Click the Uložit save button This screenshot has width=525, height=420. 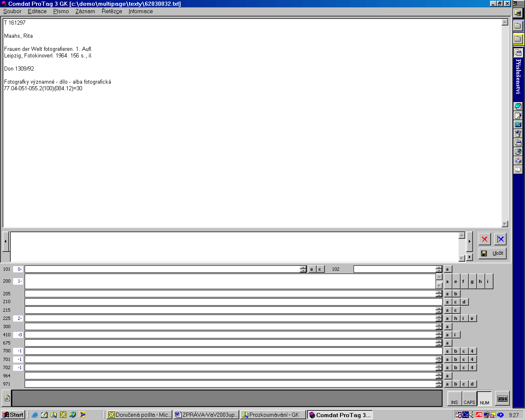point(493,253)
